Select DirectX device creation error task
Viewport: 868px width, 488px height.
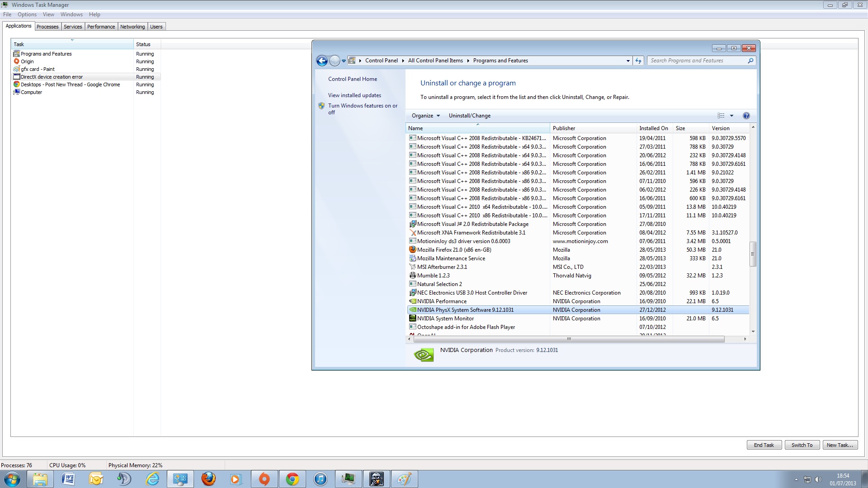click(86, 77)
